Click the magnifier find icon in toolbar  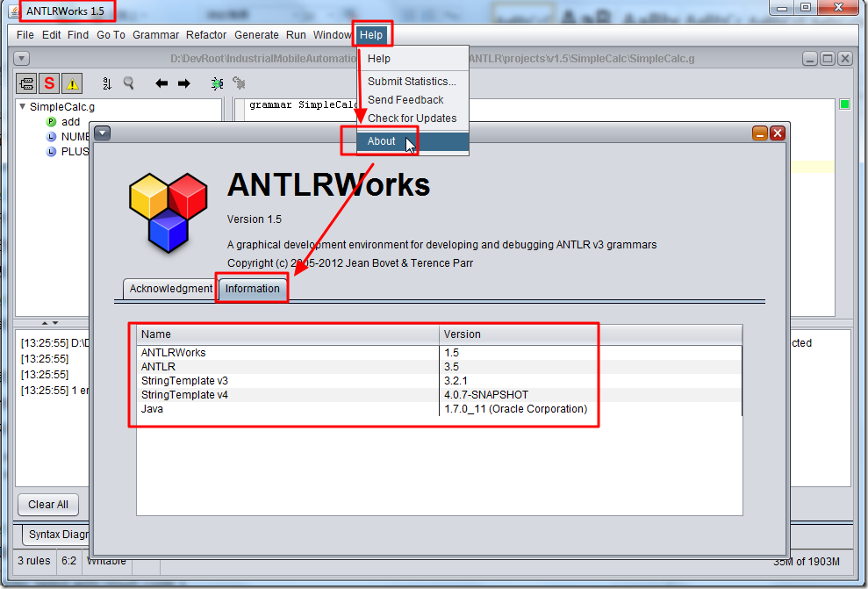(x=128, y=83)
